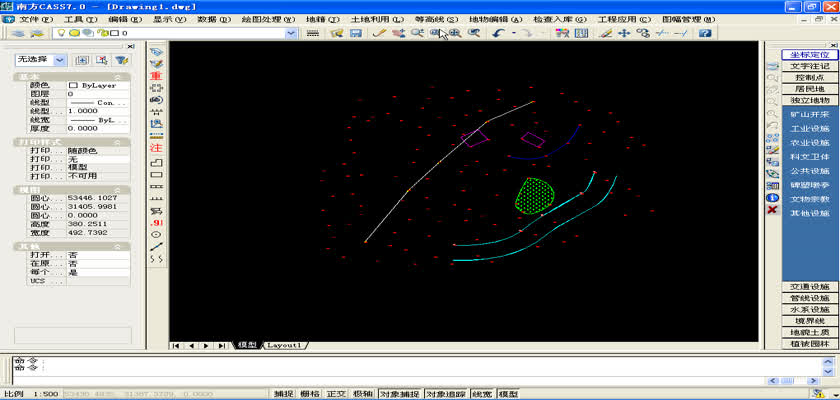Viewport: 840px width, 400px height.
Task: Click the top eraser icon in left toolbar
Action: (x=156, y=51)
